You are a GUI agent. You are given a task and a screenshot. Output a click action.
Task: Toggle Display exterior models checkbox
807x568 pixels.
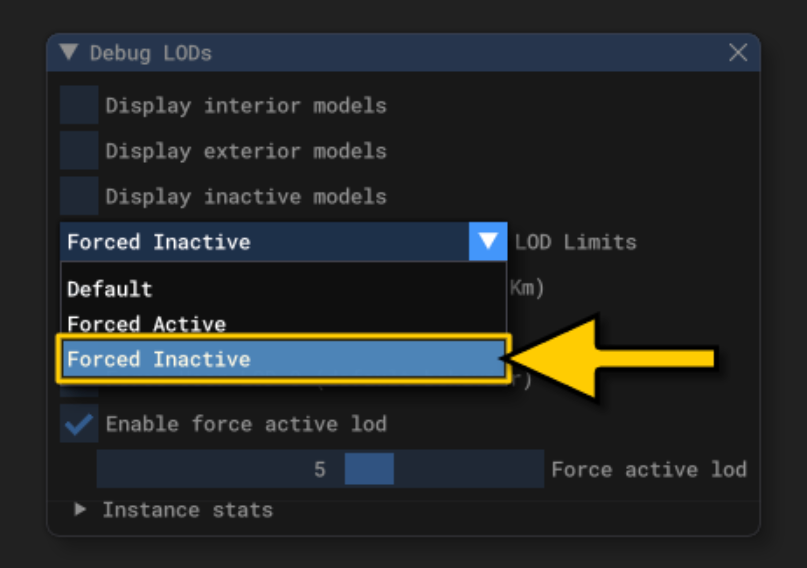point(79,151)
